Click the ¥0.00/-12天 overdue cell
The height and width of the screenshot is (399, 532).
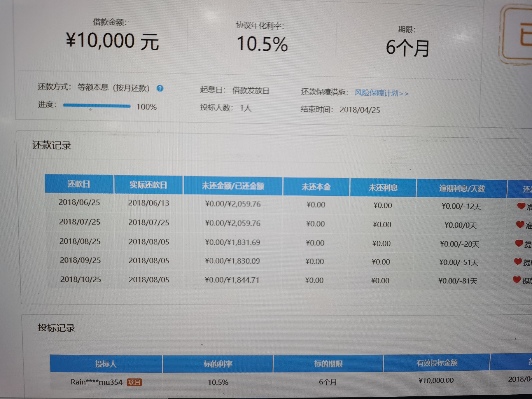[x=461, y=206]
